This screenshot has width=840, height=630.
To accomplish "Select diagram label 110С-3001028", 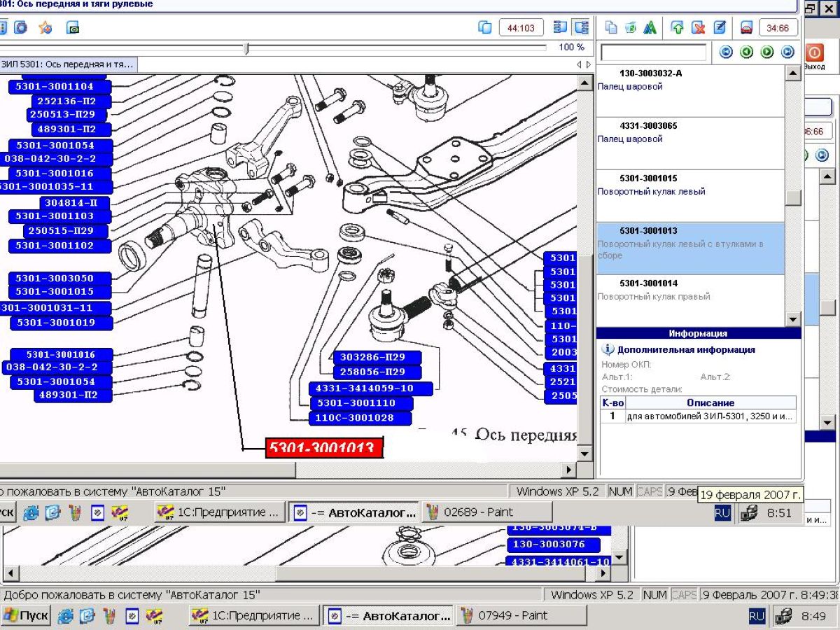I will click(360, 418).
